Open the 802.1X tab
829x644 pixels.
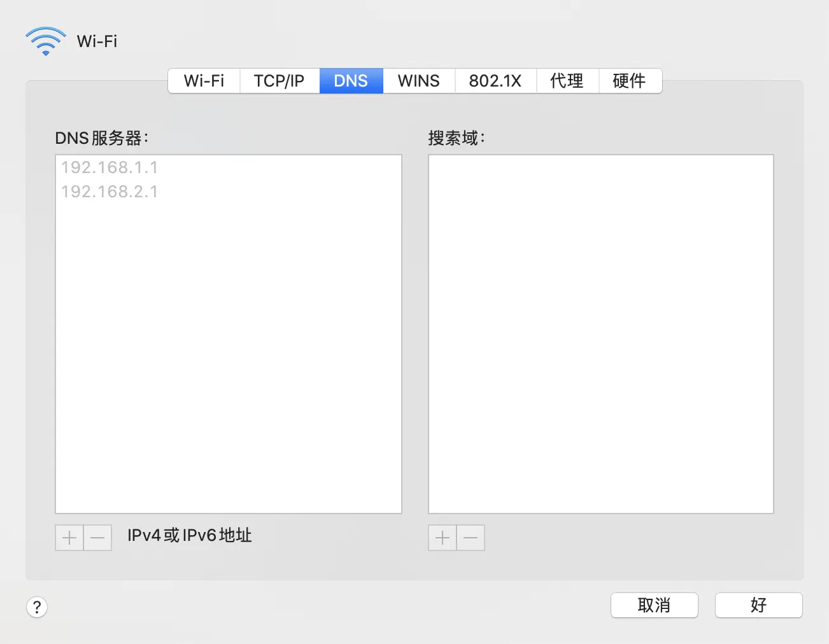coord(495,81)
